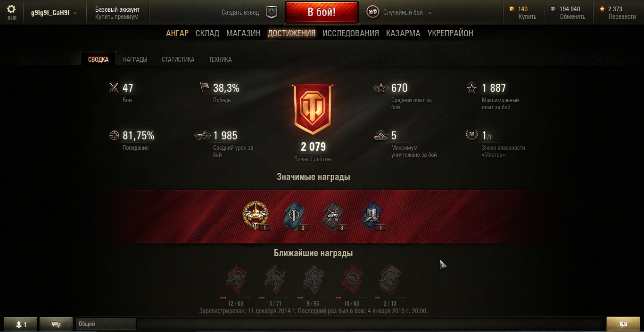Viewport: 644px width, 332px height.
Task: Select the award with count 3
Action: point(334,217)
